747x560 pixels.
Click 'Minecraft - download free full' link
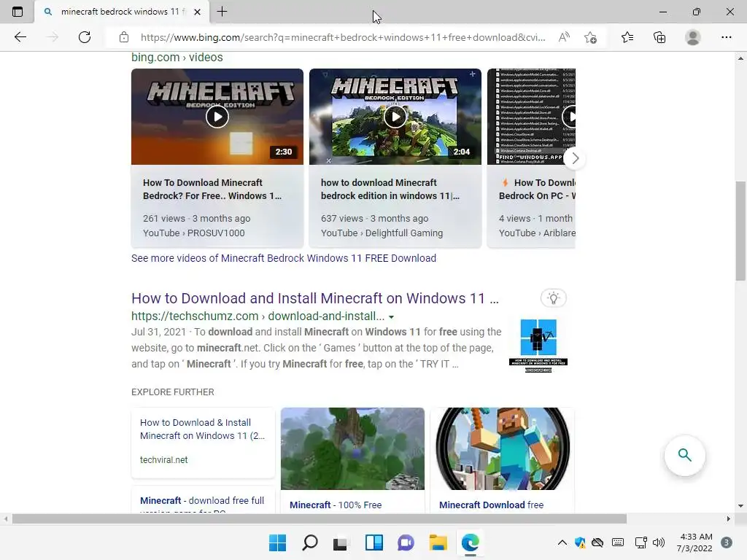coord(202,500)
